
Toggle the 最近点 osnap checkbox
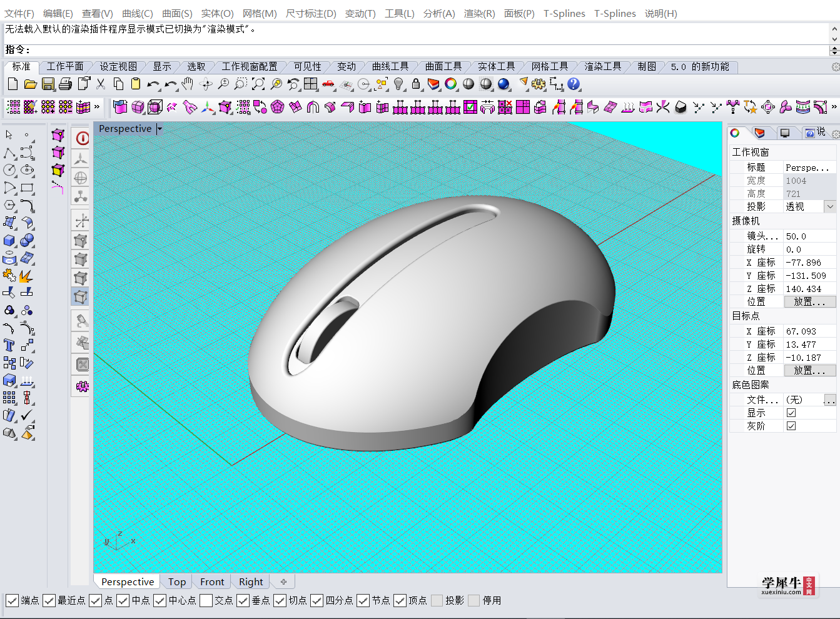[x=49, y=601]
